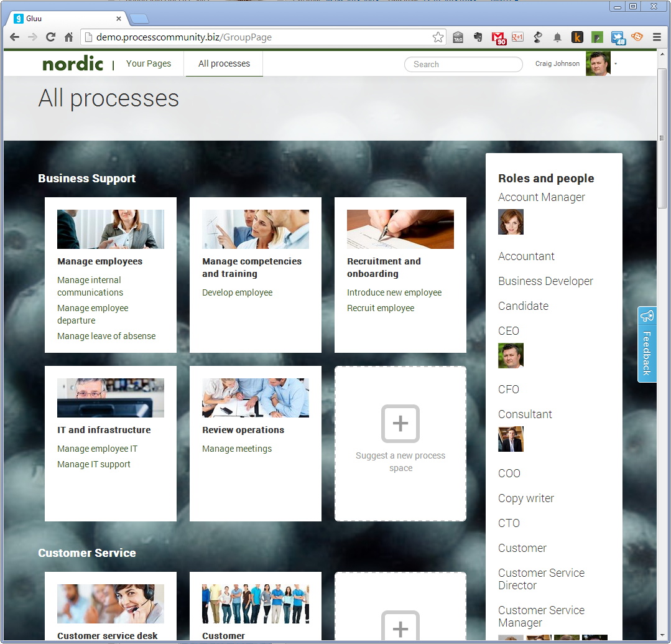Bookmark this page with star icon
The image size is (671, 644).
point(438,37)
